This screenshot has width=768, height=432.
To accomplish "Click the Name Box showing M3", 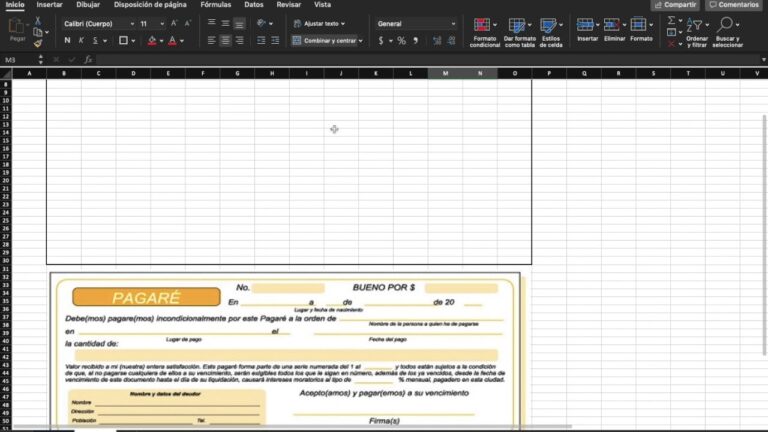I will tap(20, 60).
